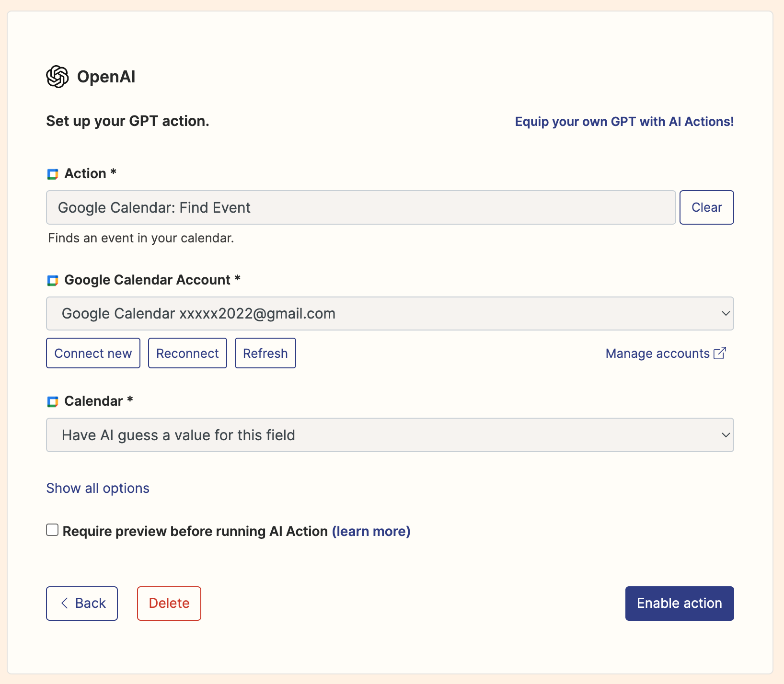Open the Google Calendar Account dropdown
Image resolution: width=784 pixels, height=684 pixels.
tap(390, 313)
